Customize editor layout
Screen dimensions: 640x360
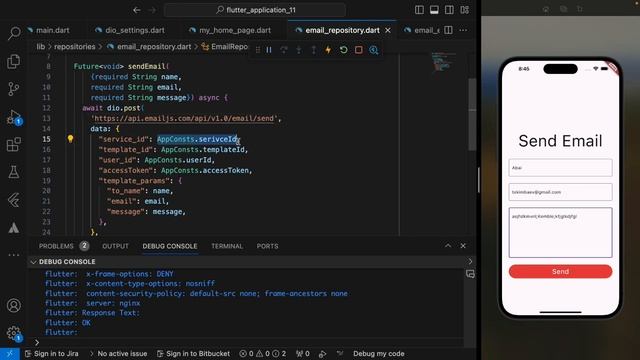coord(464,10)
